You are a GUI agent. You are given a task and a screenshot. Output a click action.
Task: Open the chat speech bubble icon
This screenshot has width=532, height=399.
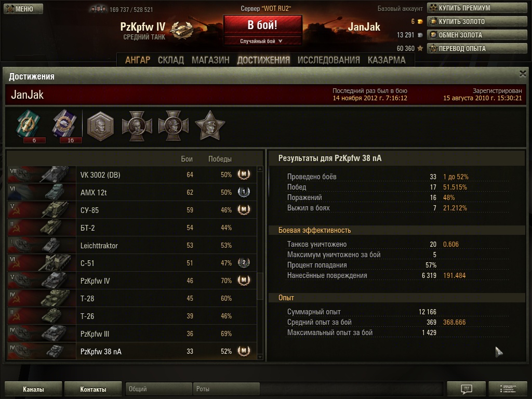click(x=467, y=389)
